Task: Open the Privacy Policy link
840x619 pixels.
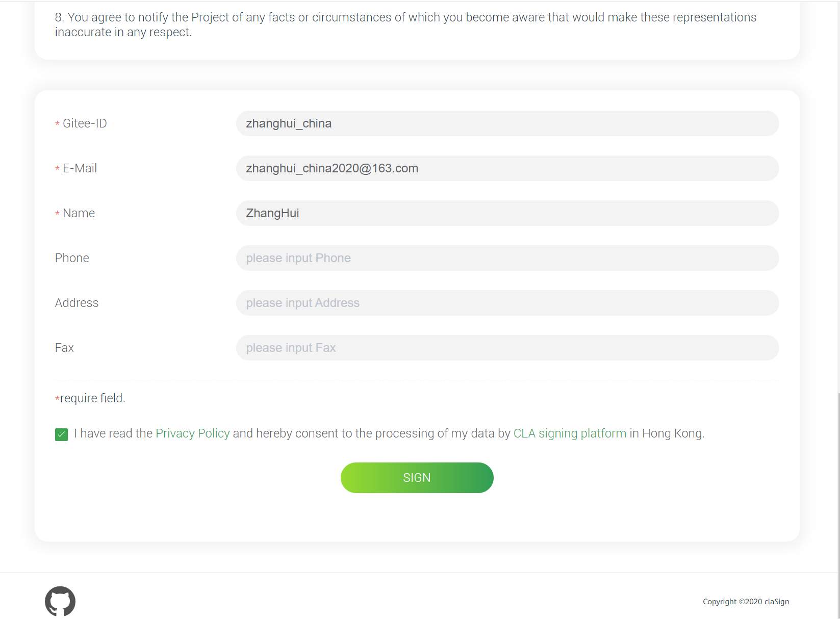Action: 192,433
